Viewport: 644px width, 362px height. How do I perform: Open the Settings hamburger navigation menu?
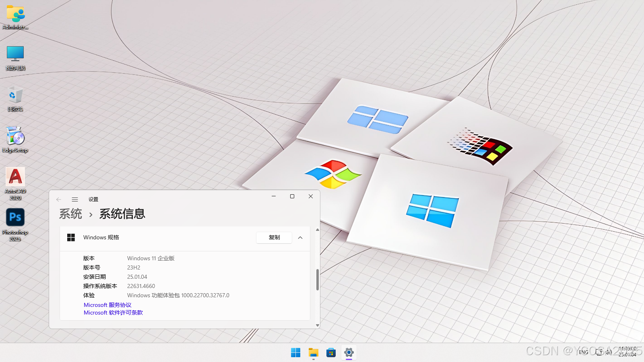75,200
